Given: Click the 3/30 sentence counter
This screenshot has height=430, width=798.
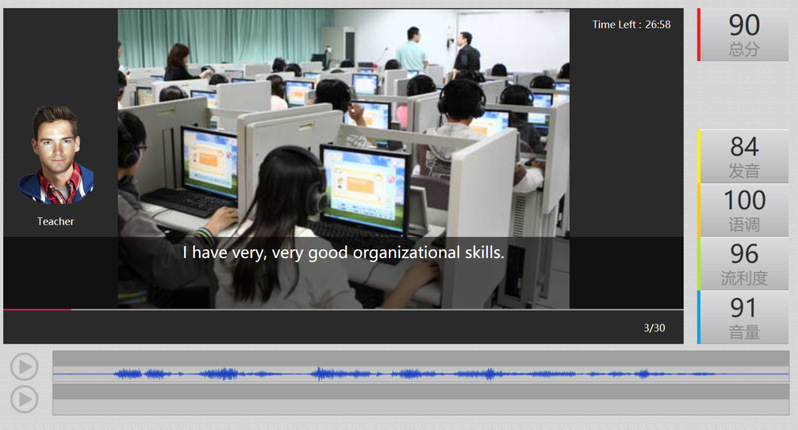Looking at the screenshot, I should pos(654,327).
